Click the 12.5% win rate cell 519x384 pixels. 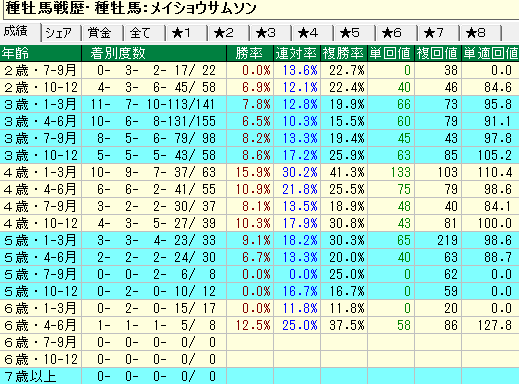point(250,325)
